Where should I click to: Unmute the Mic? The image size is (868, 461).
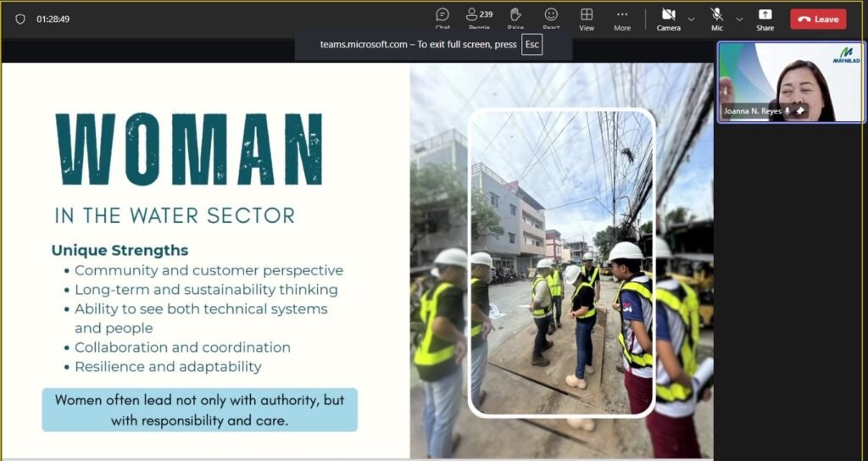click(x=717, y=18)
